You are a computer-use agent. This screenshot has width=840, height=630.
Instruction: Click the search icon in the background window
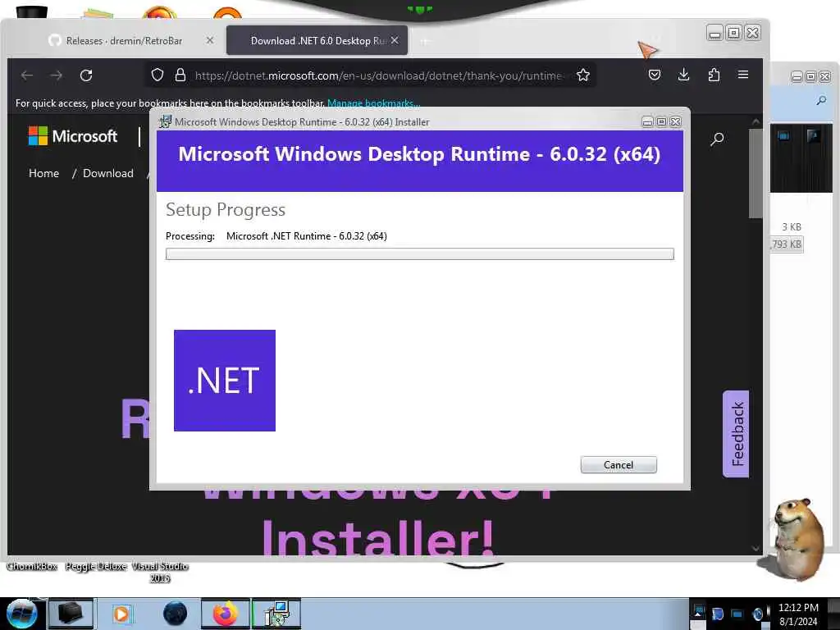coord(821,100)
